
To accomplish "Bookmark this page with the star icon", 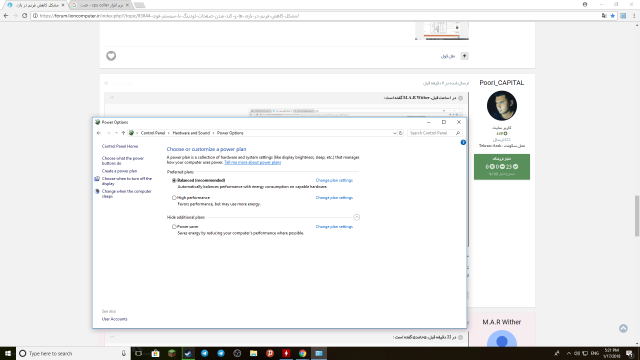I will click(613, 16).
